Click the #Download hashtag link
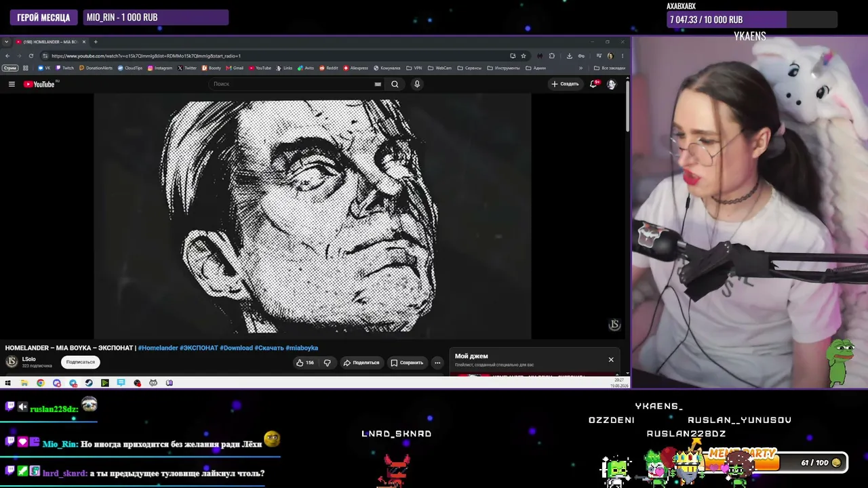 coord(236,348)
